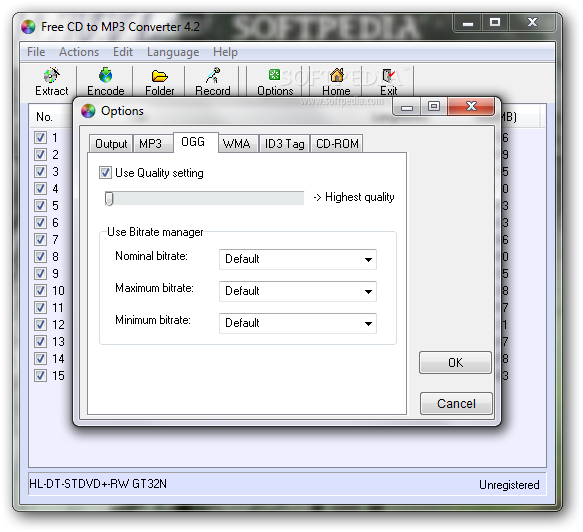Open the Actions menu
Screen dimensions: 583x532
point(79,52)
